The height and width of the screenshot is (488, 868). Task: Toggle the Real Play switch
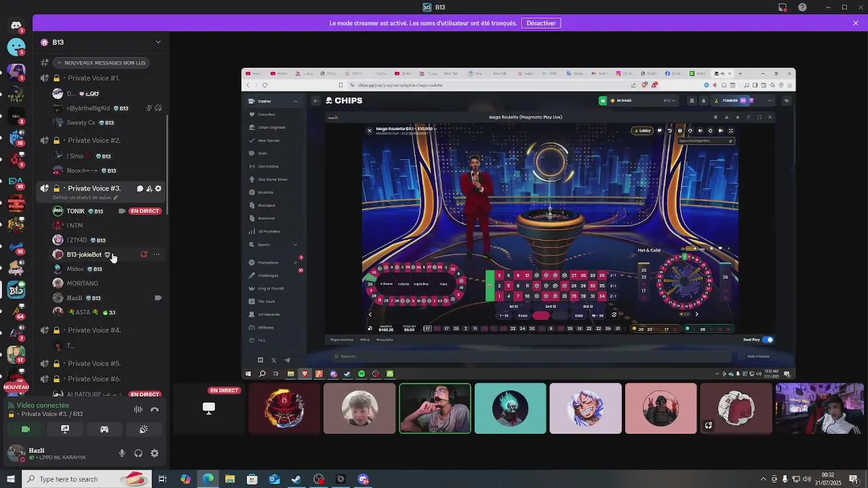point(768,340)
